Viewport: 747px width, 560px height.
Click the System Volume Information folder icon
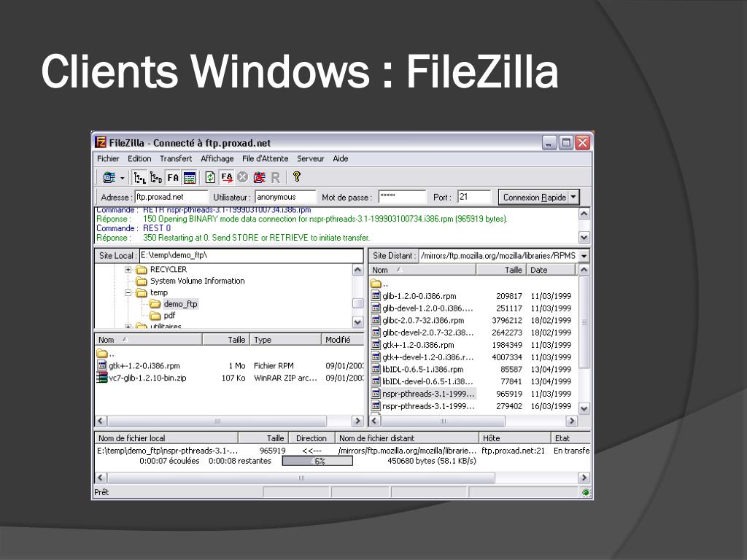(x=142, y=281)
